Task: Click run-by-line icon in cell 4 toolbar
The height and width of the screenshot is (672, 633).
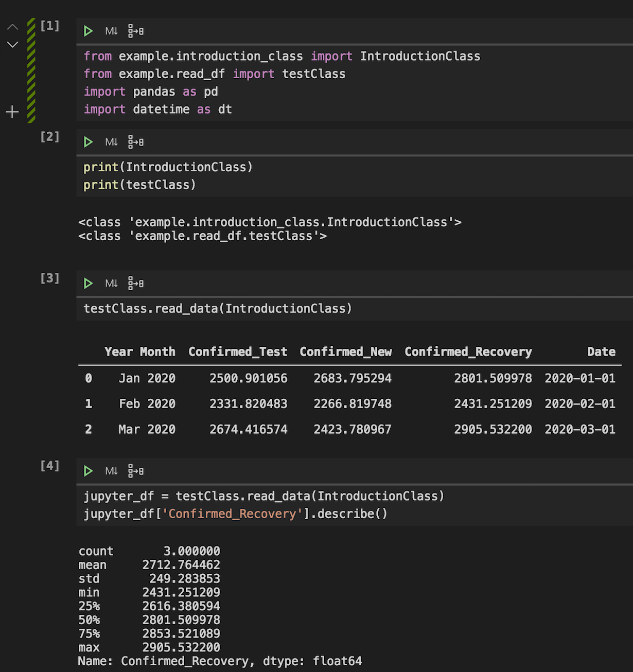Action: coord(136,471)
